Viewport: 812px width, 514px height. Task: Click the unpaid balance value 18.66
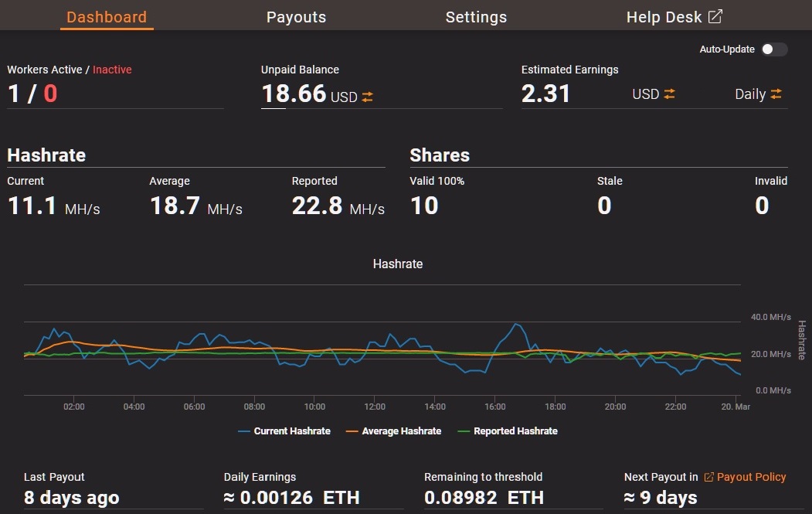click(294, 94)
